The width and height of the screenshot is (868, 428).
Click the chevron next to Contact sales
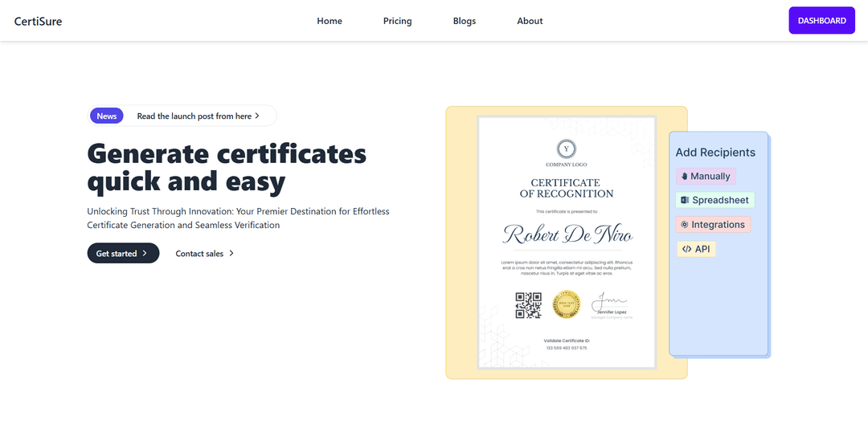[x=231, y=254]
